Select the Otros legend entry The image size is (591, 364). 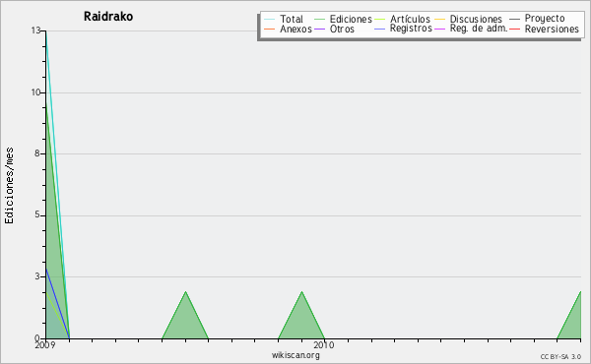(x=342, y=29)
